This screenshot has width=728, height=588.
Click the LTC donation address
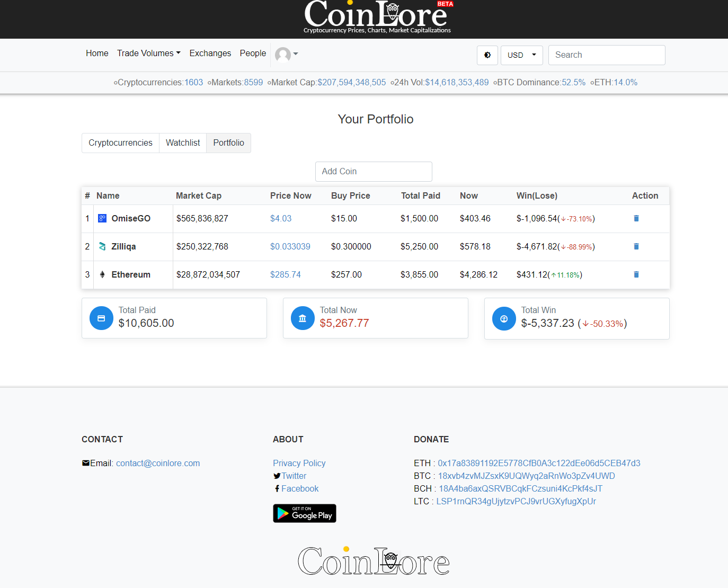[516, 501]
